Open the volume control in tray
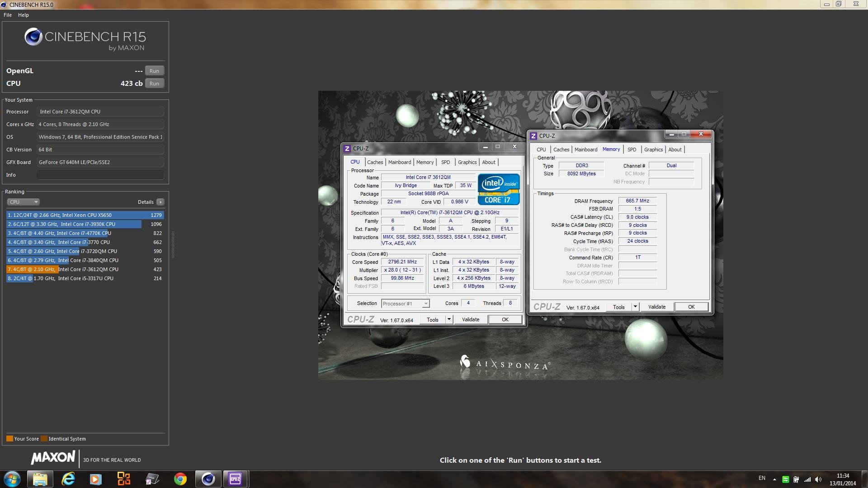The width and height of the screenshot is (868, 488). point(818,479)
